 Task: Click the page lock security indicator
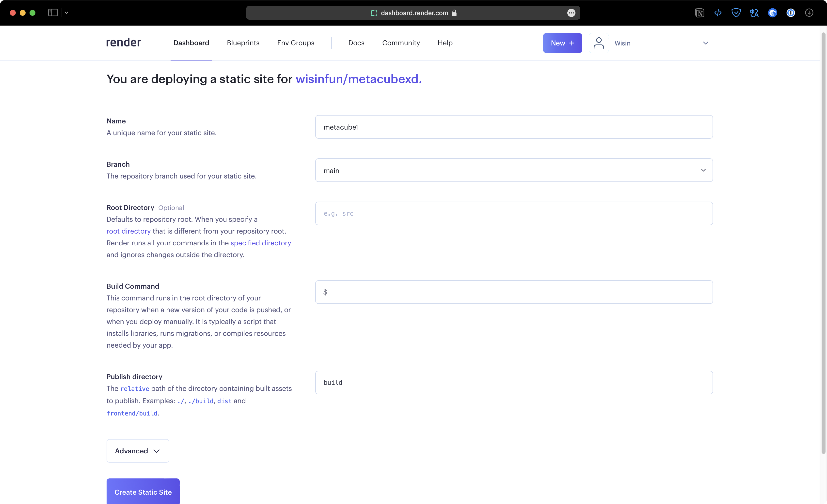(455, 13)
